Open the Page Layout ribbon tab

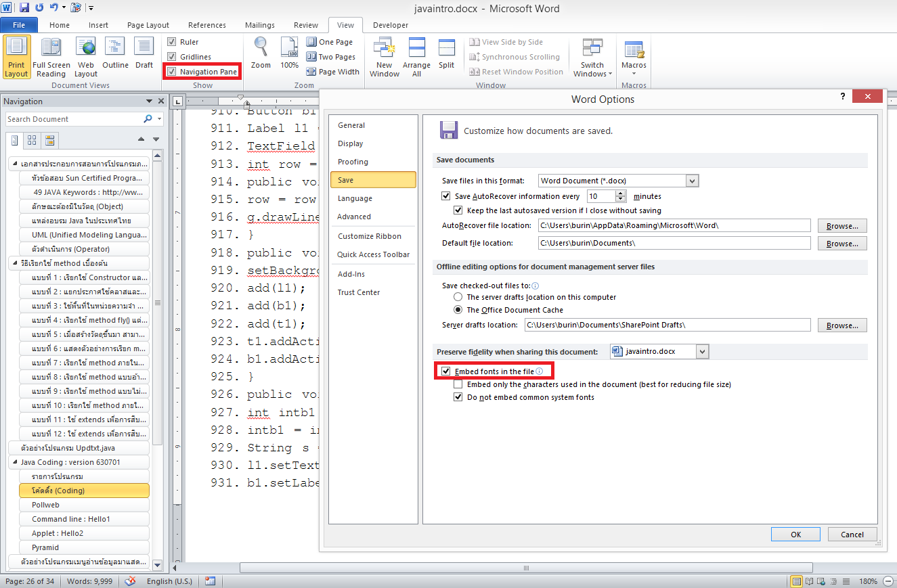click(148, 25)
